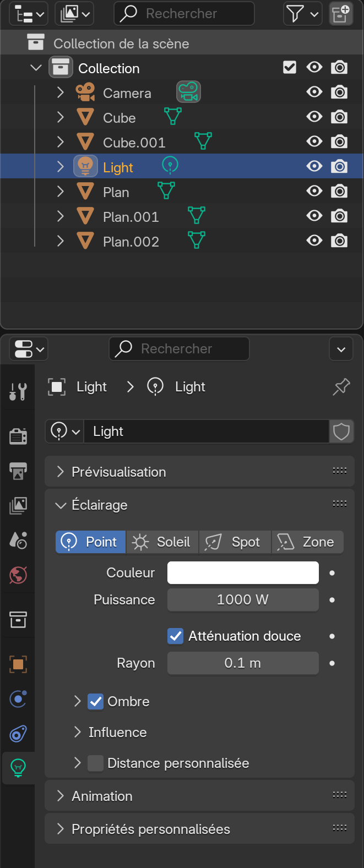Click the Puissance 1000 W field

tap(243, 600)
